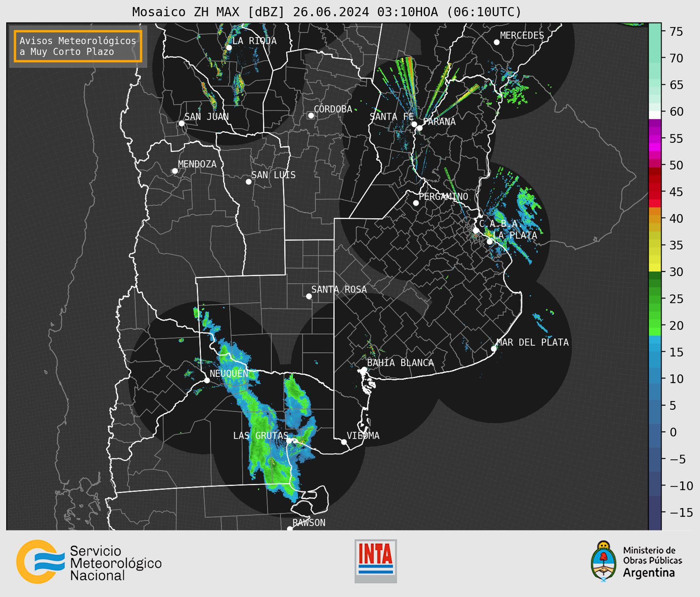
Task: Click the MERCEDES label
Action: tap(522, 36)
